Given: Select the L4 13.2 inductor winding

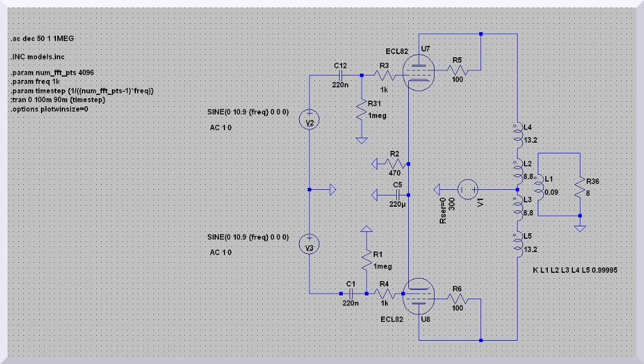Looking at the screenshot, I should coord(517,133).
